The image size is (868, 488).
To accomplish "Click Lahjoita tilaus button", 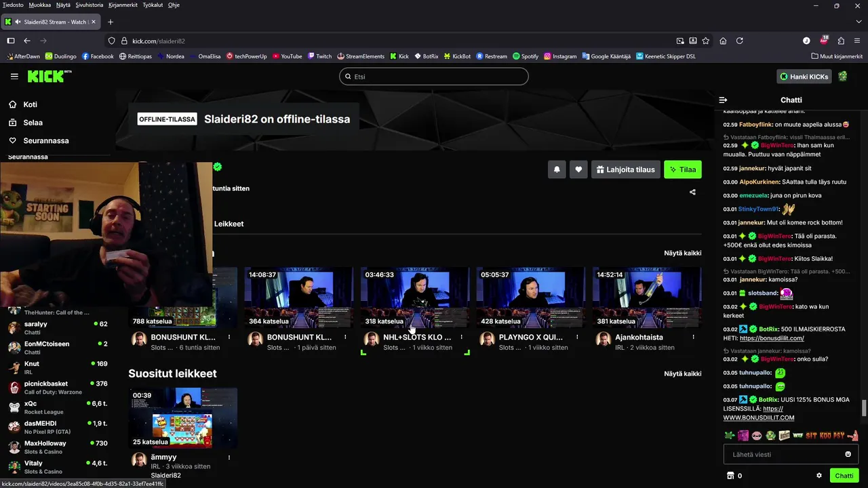I will click(x=626, y=169).
